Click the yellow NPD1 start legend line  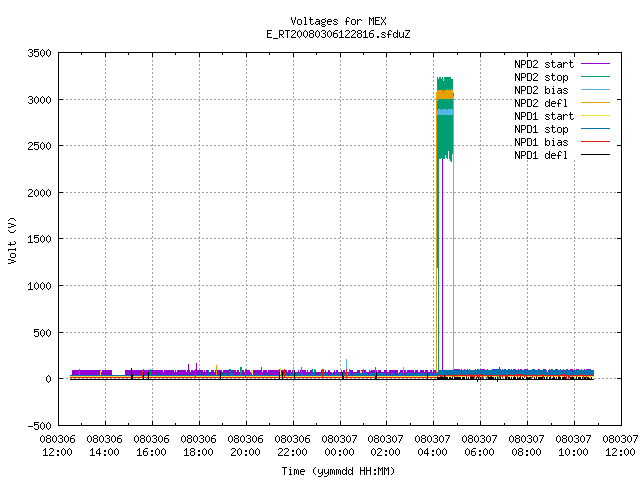click(596, 116)
